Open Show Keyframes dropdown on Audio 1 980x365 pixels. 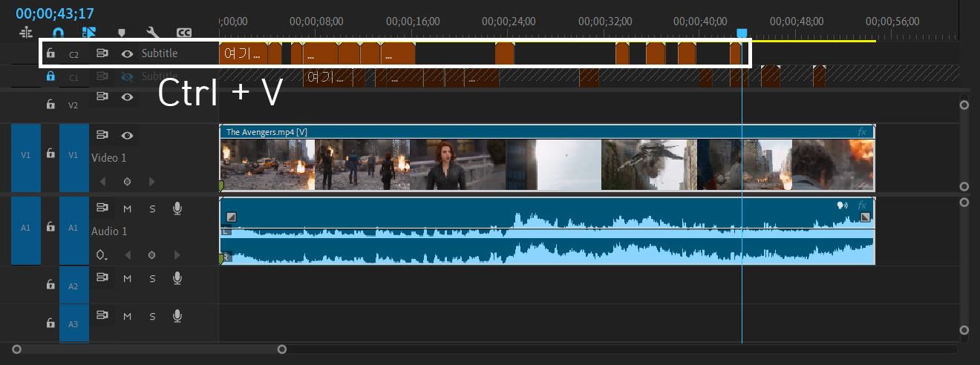pyautogui.click(x=102, y=255)
